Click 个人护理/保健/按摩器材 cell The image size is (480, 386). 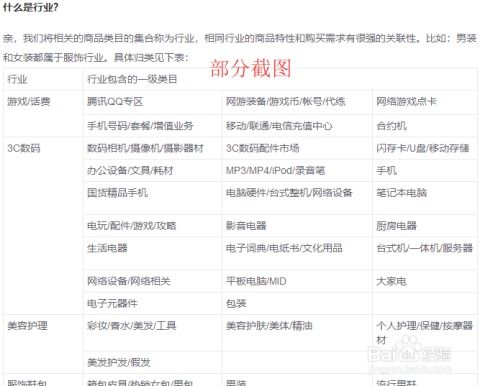click(425, 332)
